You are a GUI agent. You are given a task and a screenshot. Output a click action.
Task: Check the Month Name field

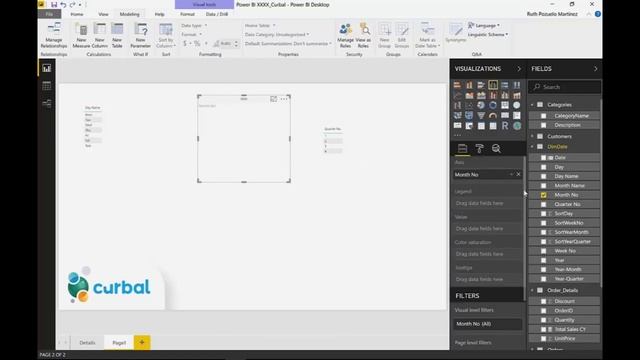543,186
